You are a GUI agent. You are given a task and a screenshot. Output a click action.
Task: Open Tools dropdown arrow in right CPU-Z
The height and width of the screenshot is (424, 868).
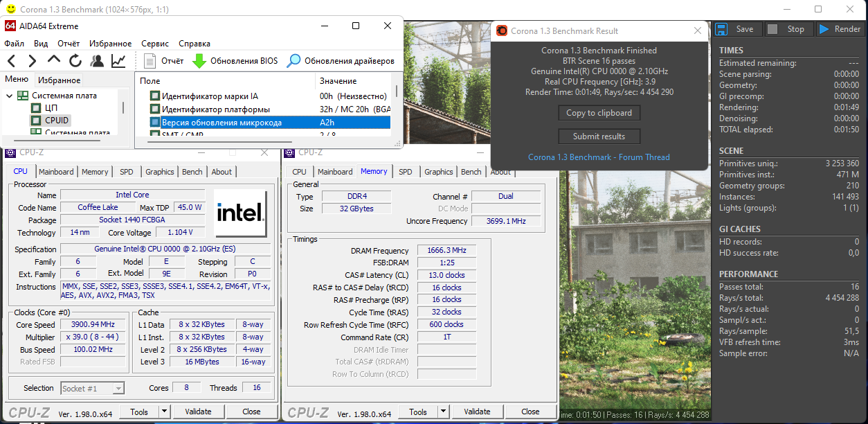443,412
